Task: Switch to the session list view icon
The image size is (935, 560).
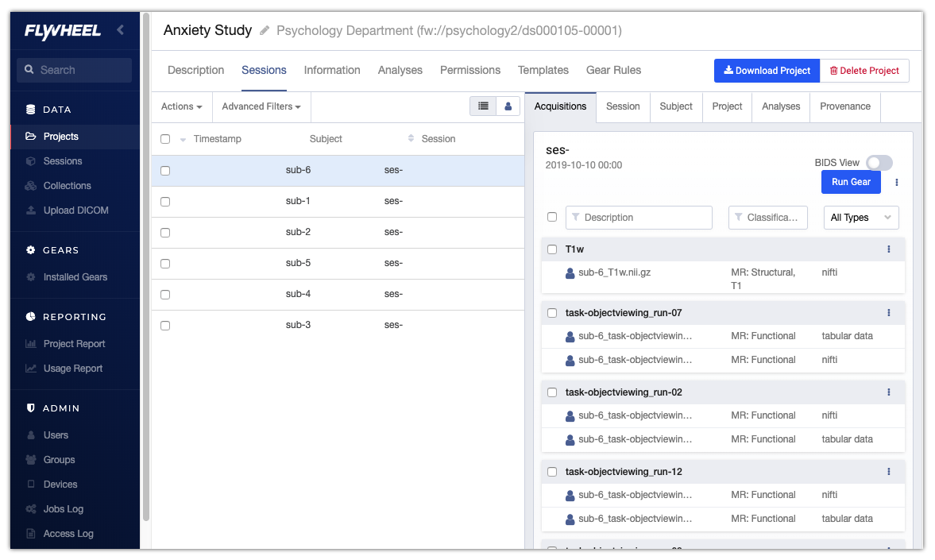Action: (483, 106)
